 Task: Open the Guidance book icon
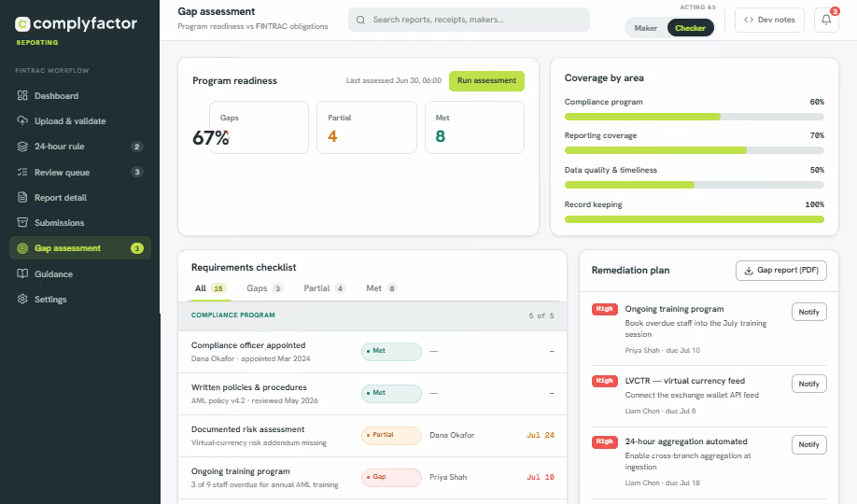click(22, 273)
